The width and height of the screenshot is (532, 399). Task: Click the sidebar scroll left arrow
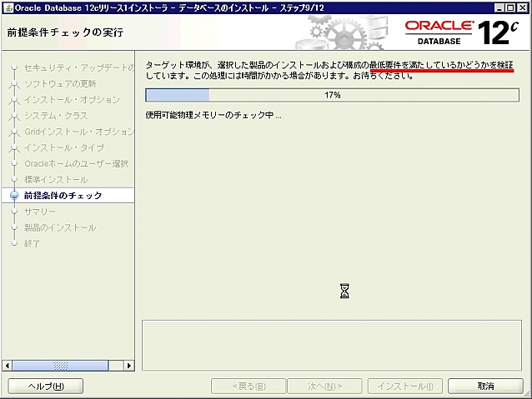(8, 366)
